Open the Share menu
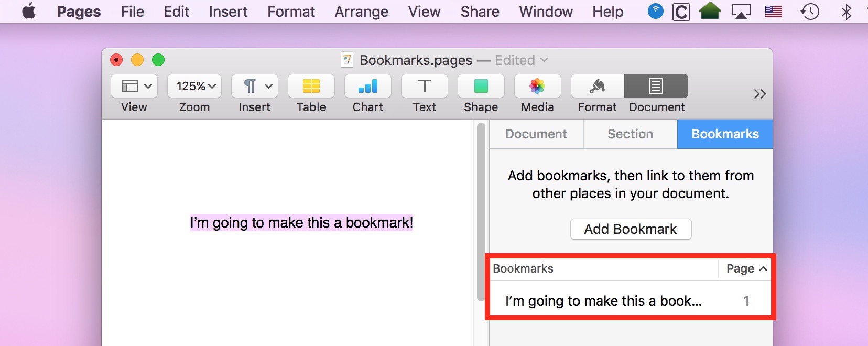This screenshot has width=868, height=346. point(480,12)
